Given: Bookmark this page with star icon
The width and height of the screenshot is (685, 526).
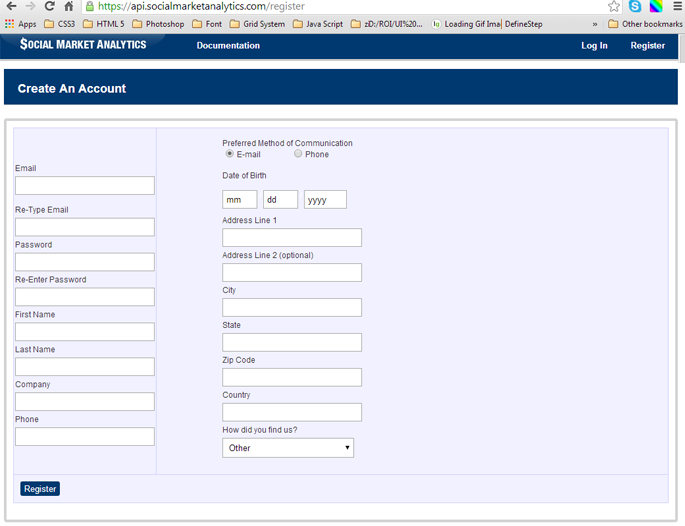Looking at the screenshot, I should (x=614, y=6).
